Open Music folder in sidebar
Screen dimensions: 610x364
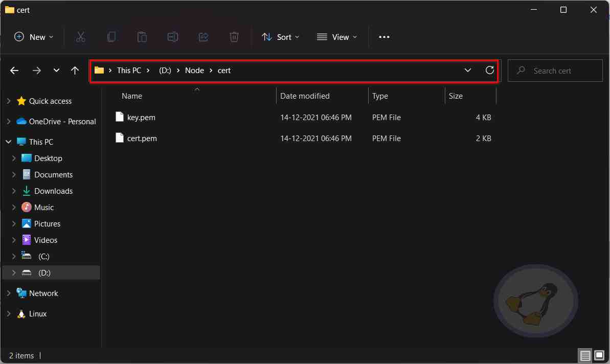tap(43, 207)
